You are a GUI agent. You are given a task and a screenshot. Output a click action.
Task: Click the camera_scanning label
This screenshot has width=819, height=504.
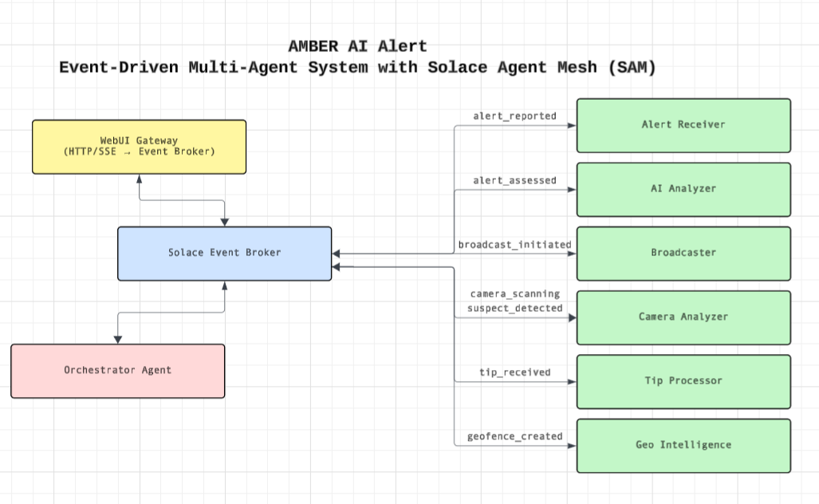click(515, 294)
